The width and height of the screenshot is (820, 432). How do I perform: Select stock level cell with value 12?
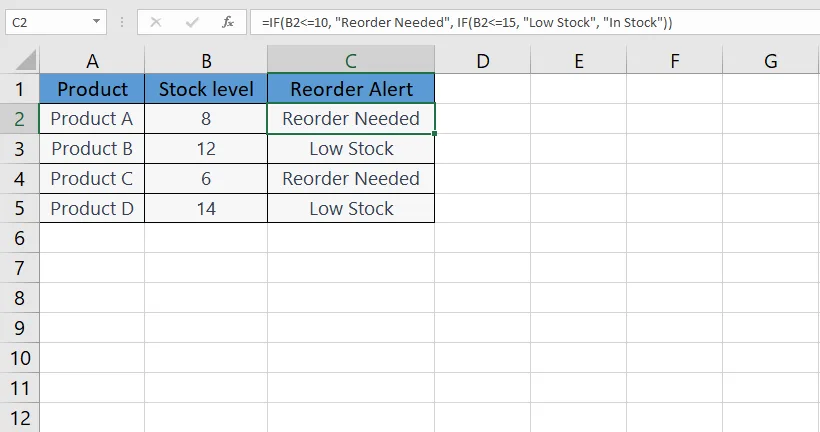coord(206,149)
